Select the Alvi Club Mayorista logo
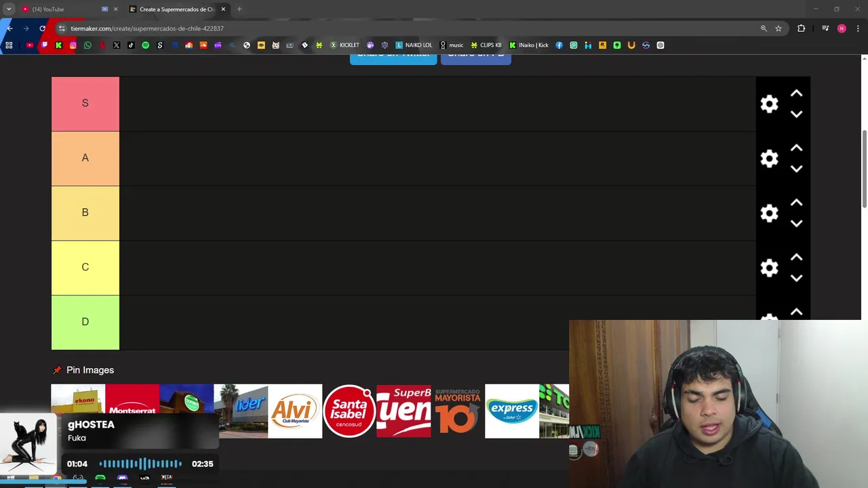Image resolution: width=868 pixels, height=488 pixels. (295, 411)
